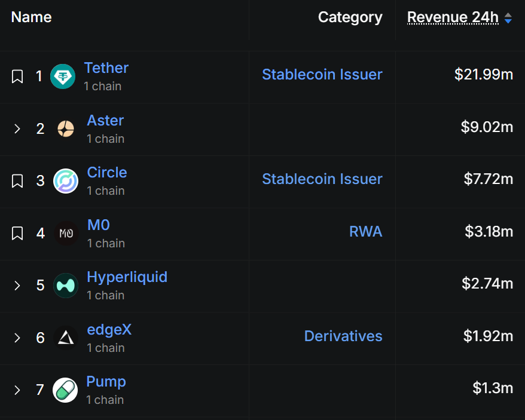Click the Name column header
The image size is (525, 420).
click(x=31, y=17)
